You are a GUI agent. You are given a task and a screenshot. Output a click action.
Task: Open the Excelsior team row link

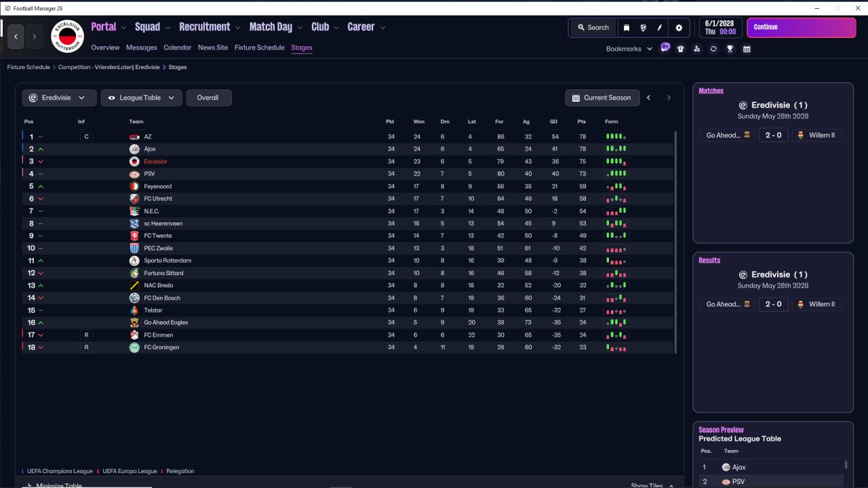pyautogui.click(x=155, y=162)
